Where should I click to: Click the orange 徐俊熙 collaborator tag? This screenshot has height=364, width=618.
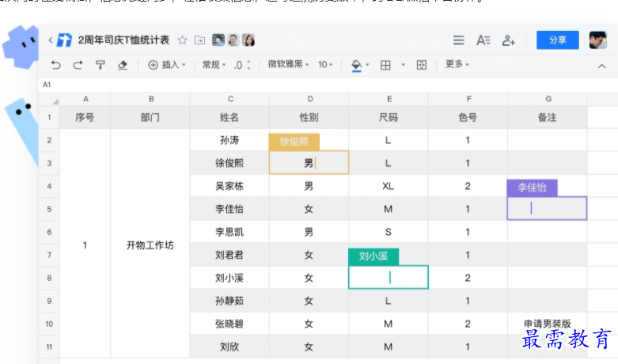tap(294, 142)
